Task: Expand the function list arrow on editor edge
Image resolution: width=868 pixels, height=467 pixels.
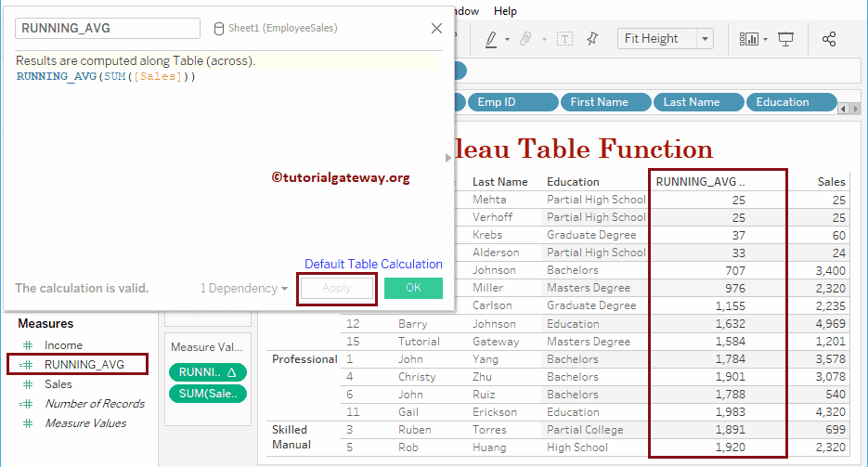Action: point(448,158)
